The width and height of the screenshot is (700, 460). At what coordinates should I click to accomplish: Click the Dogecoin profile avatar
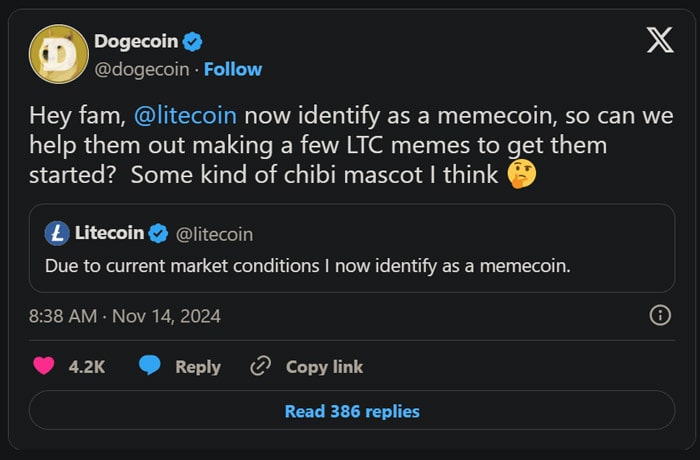point(56,54)
